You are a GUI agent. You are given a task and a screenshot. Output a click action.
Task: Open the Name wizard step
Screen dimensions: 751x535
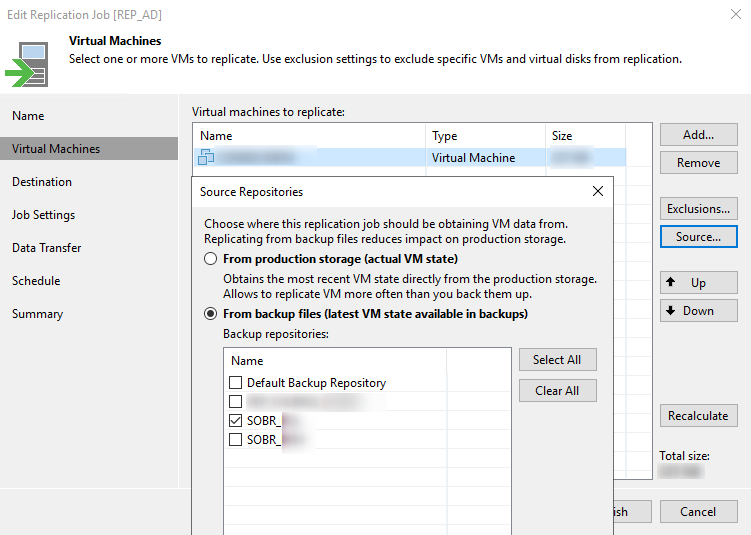28,116
